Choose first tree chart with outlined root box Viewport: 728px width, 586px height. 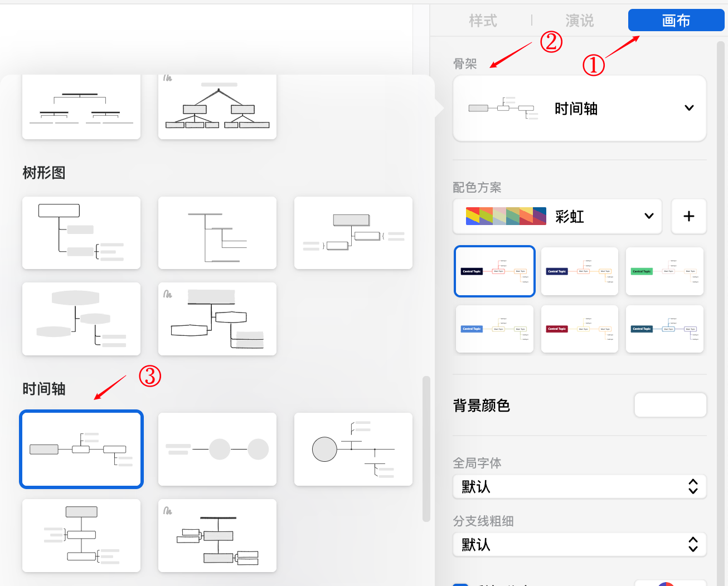(x=81, y=233)
